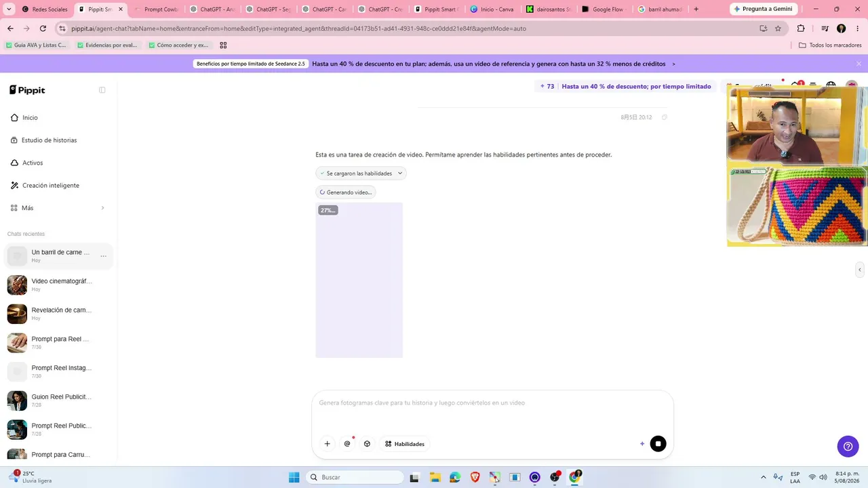868x488 pixels.
Task: Collapse the Pippit sidebar panel icon
Action: [x=102, y=90]
